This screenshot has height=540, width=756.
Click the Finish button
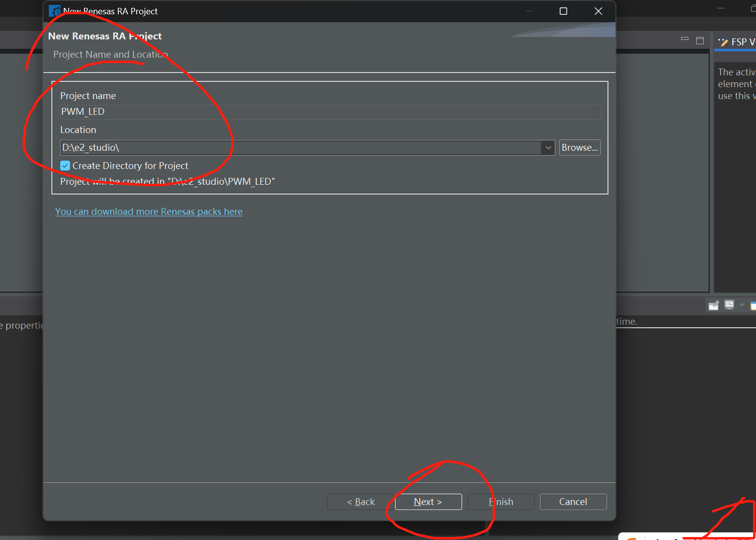(501, 502)
